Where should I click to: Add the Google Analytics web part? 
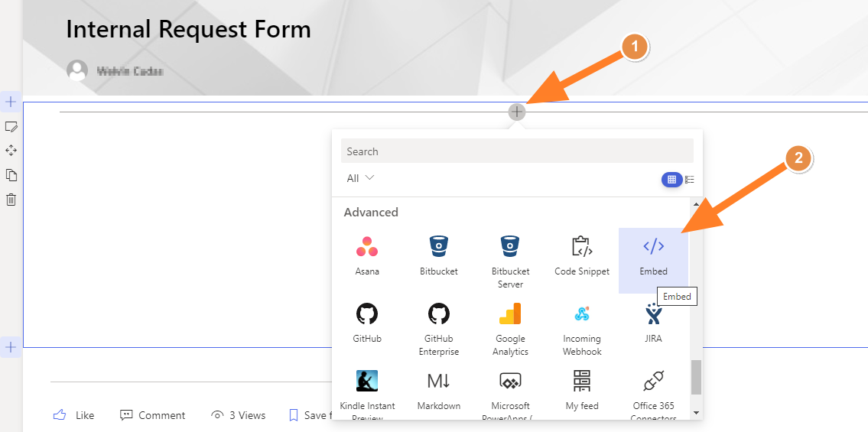pos(510,327)
